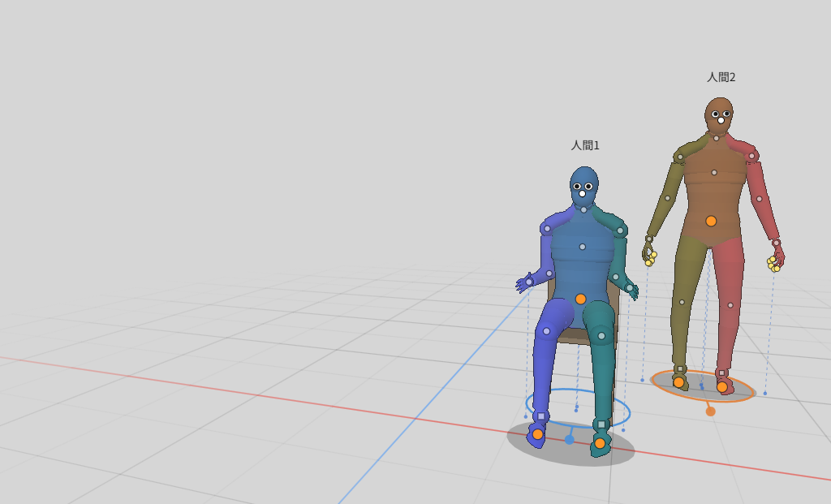Click the white nose handle on 人間2's face
The height and width of the screenshot is (504, 831).
[721, 120]
